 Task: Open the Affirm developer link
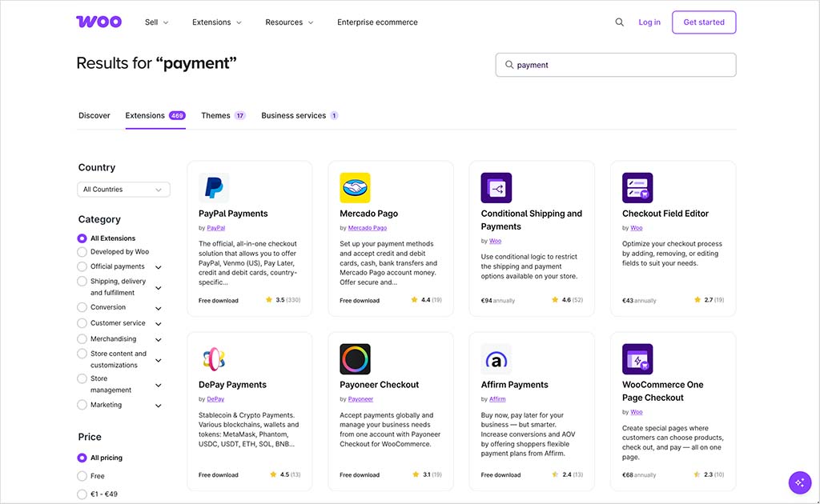tap(497, 399)
